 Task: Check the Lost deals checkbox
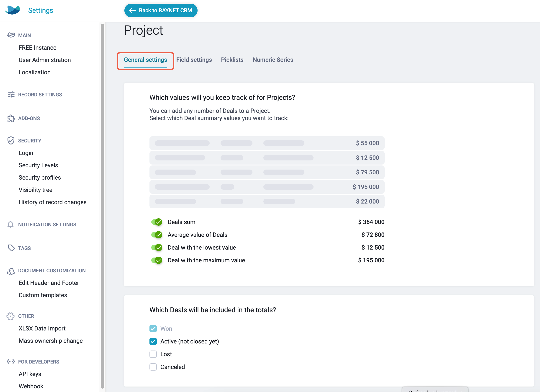coord(153,354)
